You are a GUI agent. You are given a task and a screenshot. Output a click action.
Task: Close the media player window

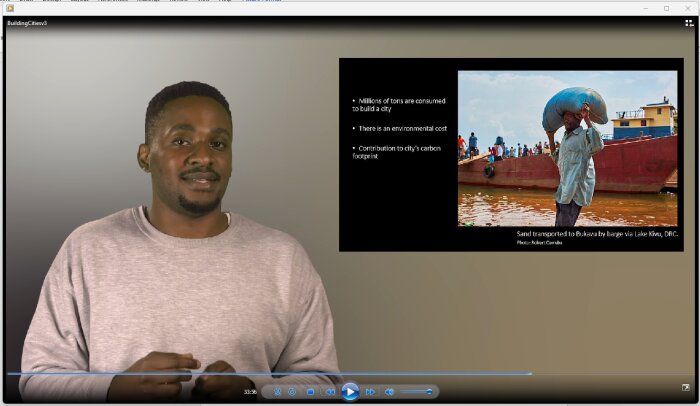pos(689,7)
